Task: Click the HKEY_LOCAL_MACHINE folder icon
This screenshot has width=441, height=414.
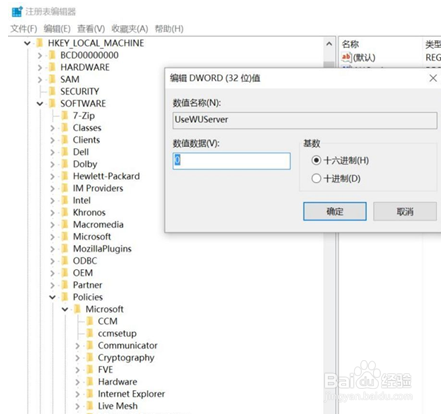Action: click(40, 43)
